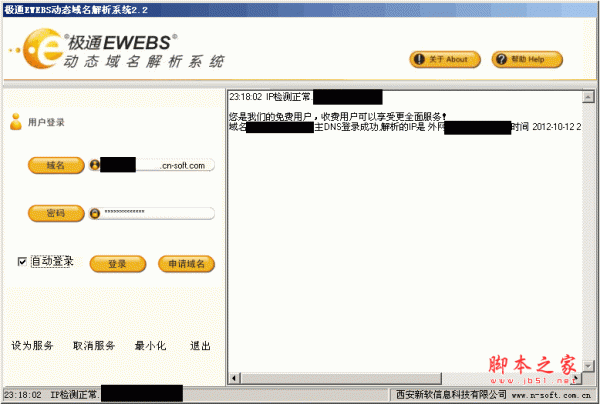Image resolution: width=600 pixels, height=404 pixels.
Task: Click the user icon beside 用户登录
Action: click(16, 122)
